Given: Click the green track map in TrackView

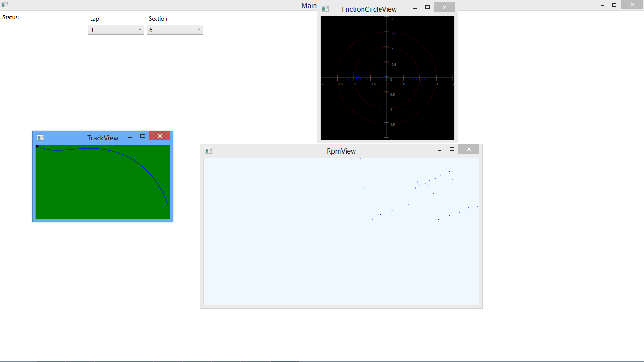Looking at the screenshot, I should click(x=103, y=182).
